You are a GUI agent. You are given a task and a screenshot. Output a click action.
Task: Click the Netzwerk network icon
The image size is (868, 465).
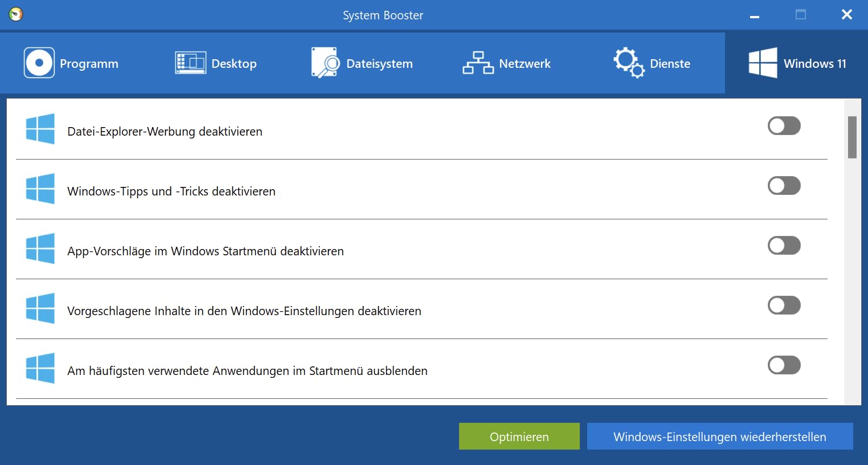[x=478, y=63]
